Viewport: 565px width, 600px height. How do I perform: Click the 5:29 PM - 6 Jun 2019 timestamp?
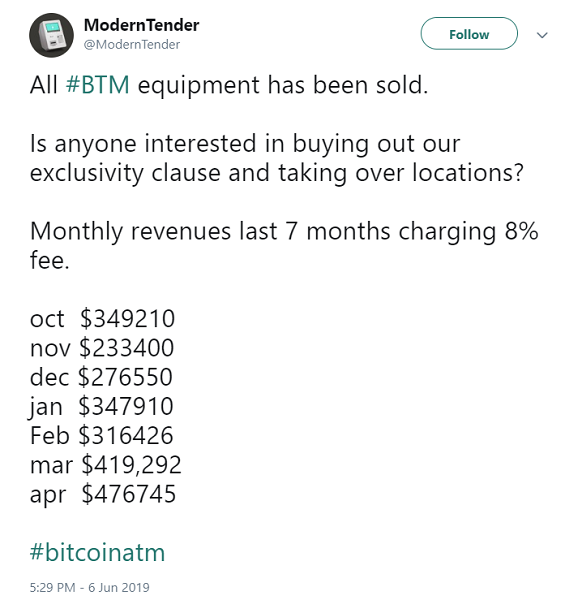(x=90, y=587)
